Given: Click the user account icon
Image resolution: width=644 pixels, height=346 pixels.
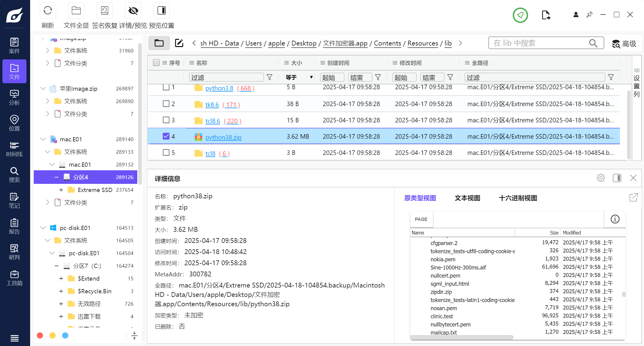Looking at the screenshot, I should 576,14.
